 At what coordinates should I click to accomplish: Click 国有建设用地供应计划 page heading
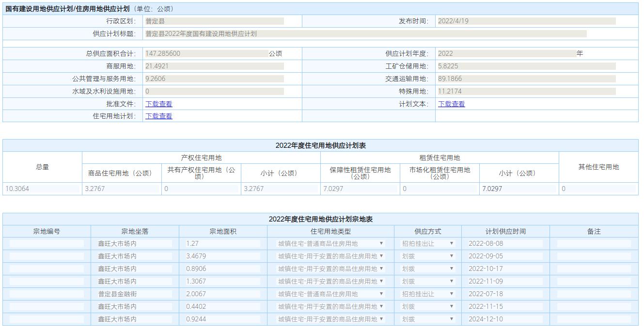coord(67,9)
